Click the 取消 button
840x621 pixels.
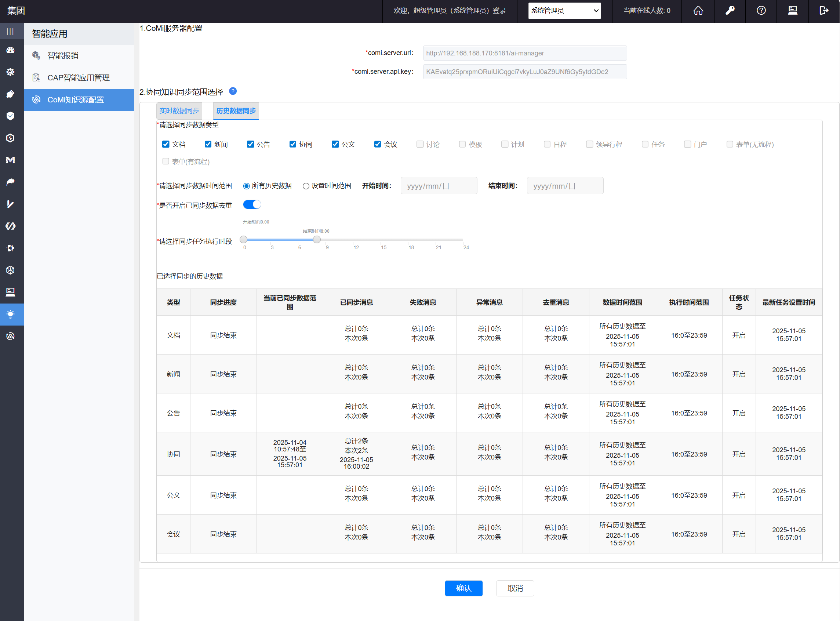(514, 588)
